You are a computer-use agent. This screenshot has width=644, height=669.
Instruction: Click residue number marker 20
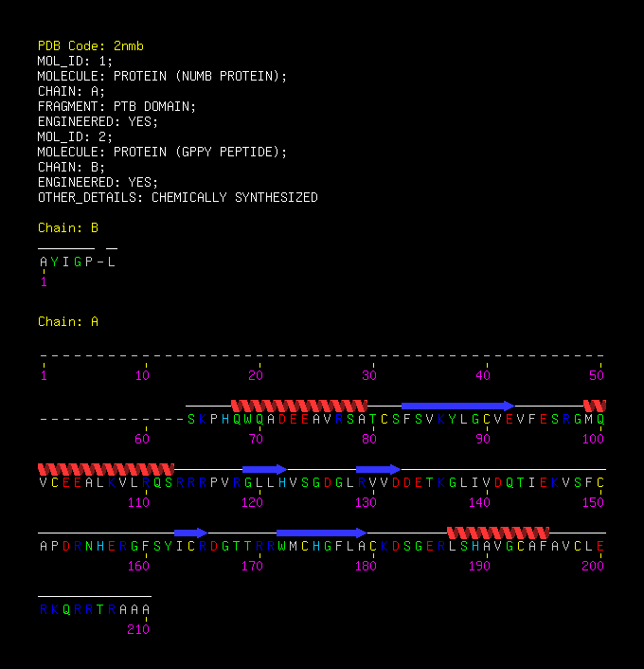pos(256,375)
